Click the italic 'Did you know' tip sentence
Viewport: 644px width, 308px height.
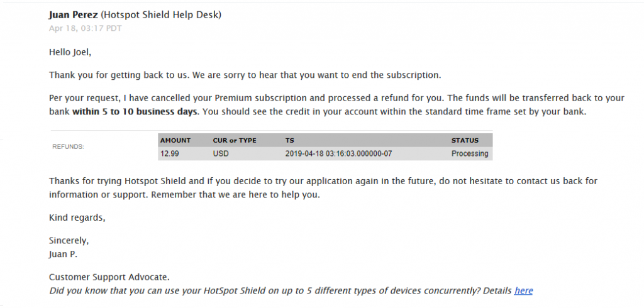(x=281, y=291)
